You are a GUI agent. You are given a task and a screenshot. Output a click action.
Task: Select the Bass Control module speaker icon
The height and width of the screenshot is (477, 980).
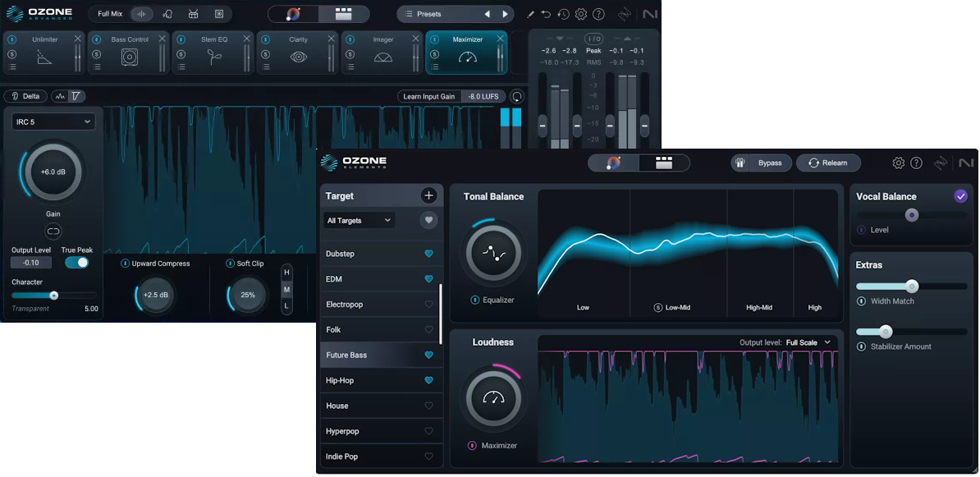[x=130, y=57]
